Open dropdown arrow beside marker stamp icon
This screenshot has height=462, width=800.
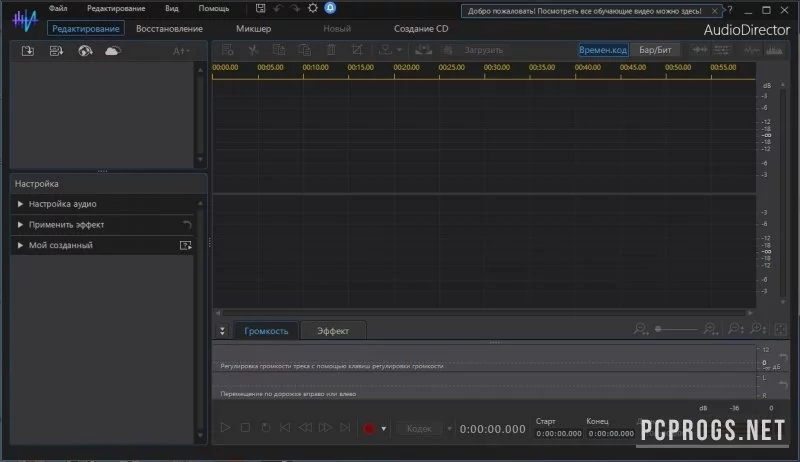399,50
